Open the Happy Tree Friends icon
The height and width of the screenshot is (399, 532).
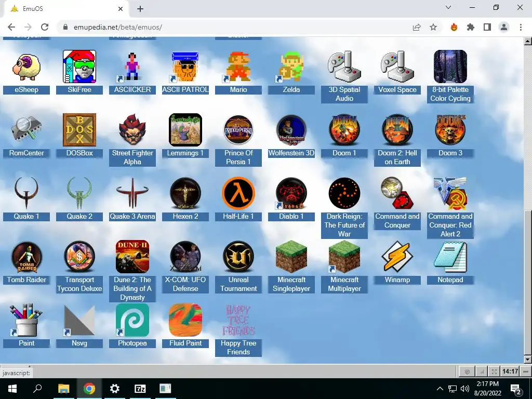point(238,320)
